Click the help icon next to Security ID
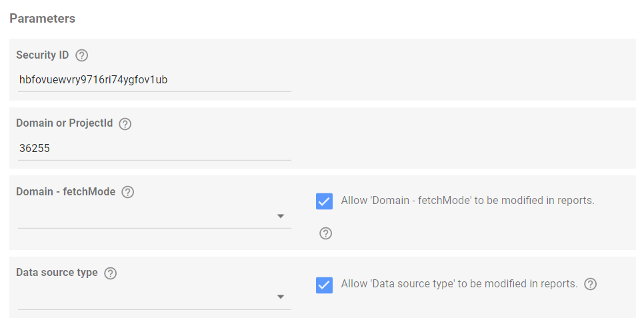 [x=82, y=55]
